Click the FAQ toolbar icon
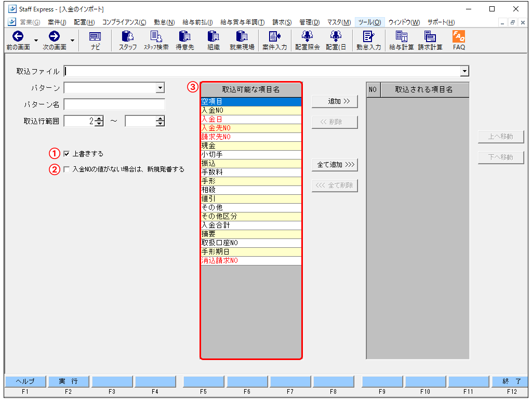This screenshot has height=399, width=532. coord(458,41)
